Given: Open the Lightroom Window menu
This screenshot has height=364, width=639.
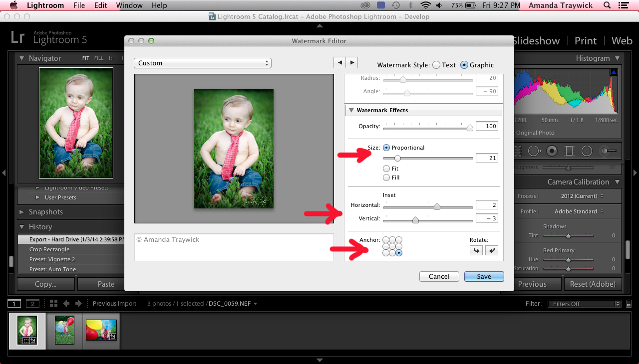Looking at the screenshot, I should [x=129, y=5].
